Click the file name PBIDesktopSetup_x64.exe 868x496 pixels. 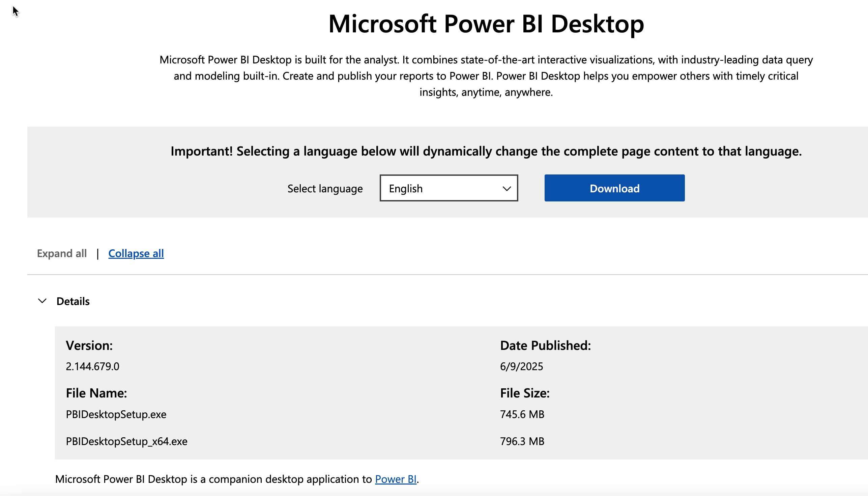[x=127, y=441]
